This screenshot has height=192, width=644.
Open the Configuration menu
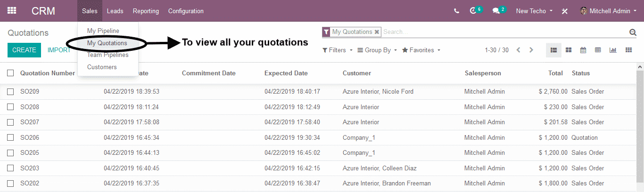186,11
